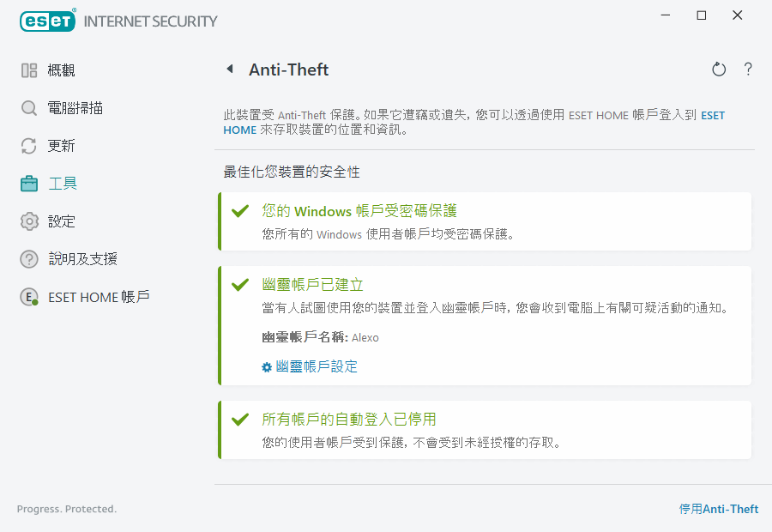Click the 工具 briefcase icon
Screen dimensions: 772x532
(x=29, y=184)
